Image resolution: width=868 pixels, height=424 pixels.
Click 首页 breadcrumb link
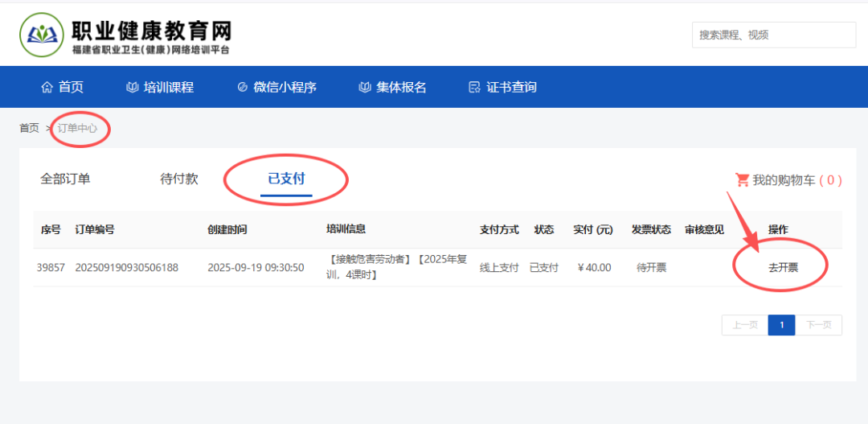click(x=29, y=128)
